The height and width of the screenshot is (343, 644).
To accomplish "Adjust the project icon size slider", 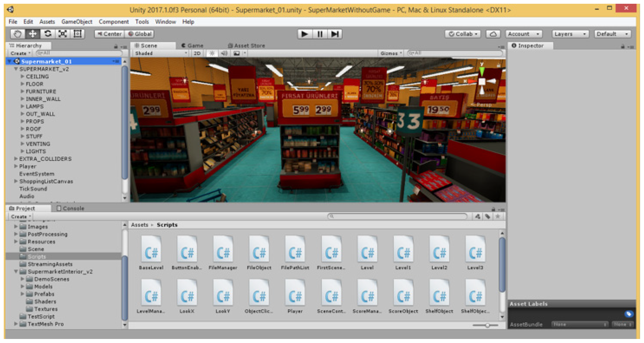I will 487,325.
